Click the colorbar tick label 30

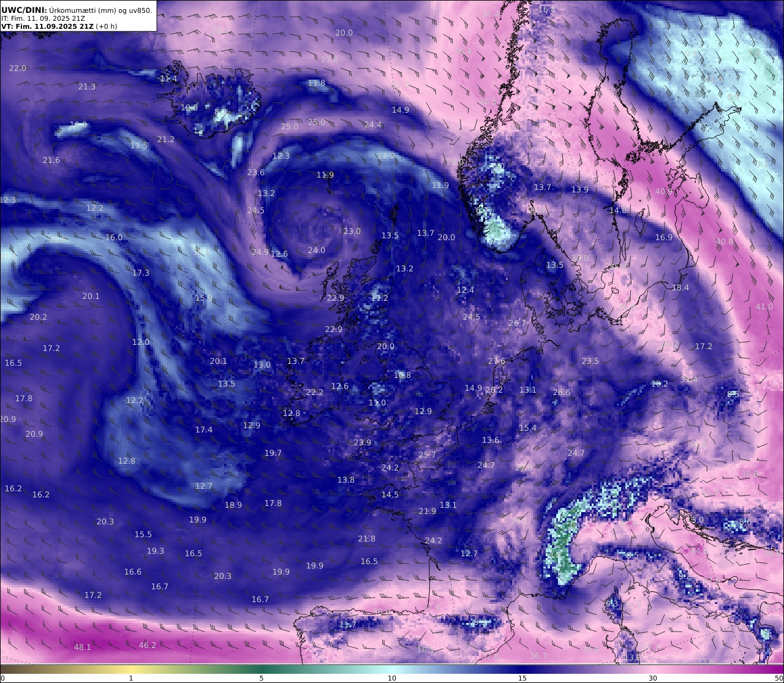point(653,677)
